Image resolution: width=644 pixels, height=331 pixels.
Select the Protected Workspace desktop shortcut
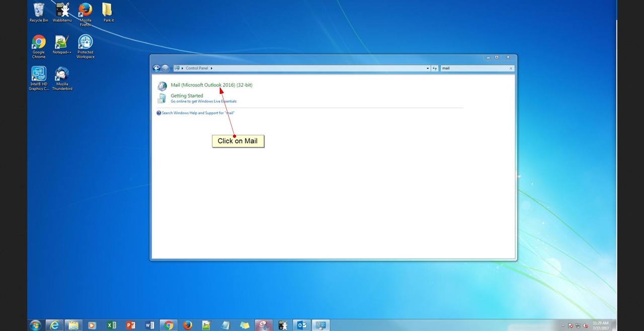pos(86,47)
